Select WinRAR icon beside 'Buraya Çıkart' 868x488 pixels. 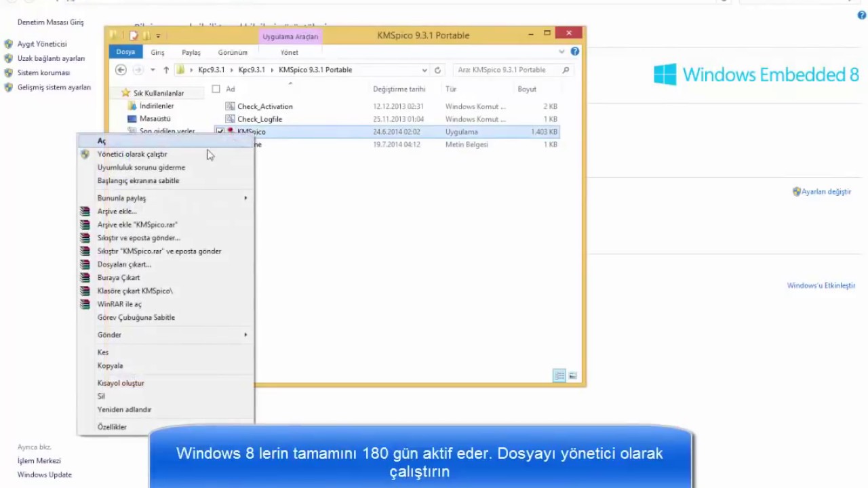tap(85, 278)
